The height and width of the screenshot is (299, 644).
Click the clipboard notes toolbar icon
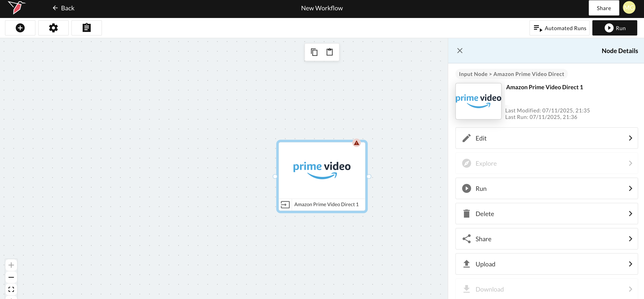click(x=86, y=28)
